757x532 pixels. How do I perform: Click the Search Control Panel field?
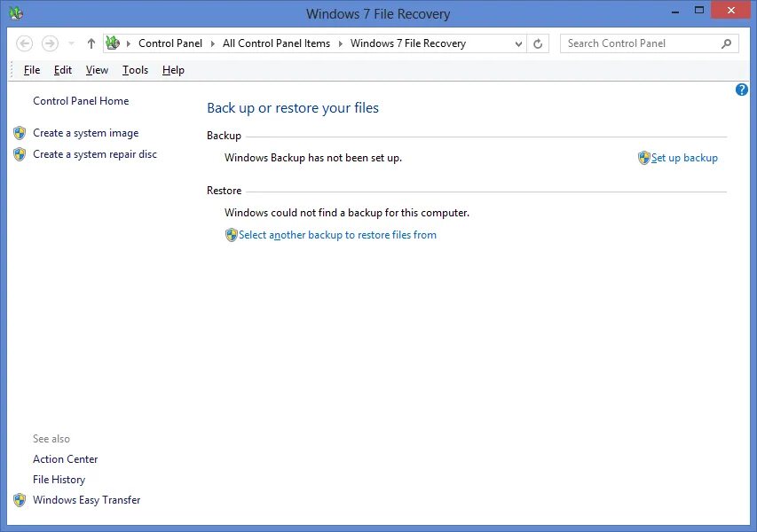(650, 43)
